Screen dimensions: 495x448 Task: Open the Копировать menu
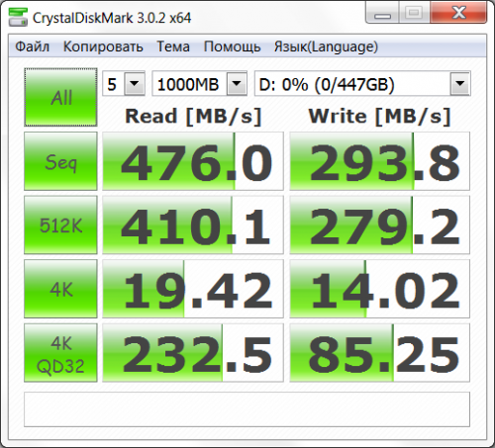click(x=103, y=46)
